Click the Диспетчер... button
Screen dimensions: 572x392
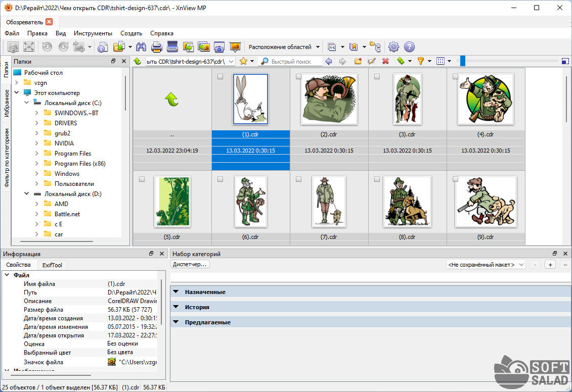(190, 264)
